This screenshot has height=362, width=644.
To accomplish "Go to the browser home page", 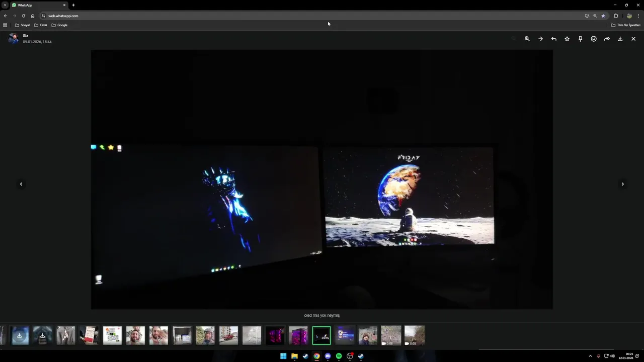I will coord(33,16).
